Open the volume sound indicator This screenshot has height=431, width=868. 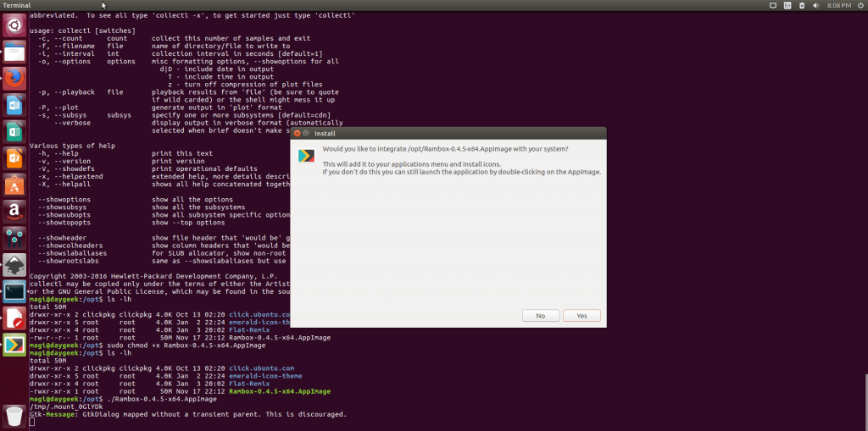[x=817, y=5]
